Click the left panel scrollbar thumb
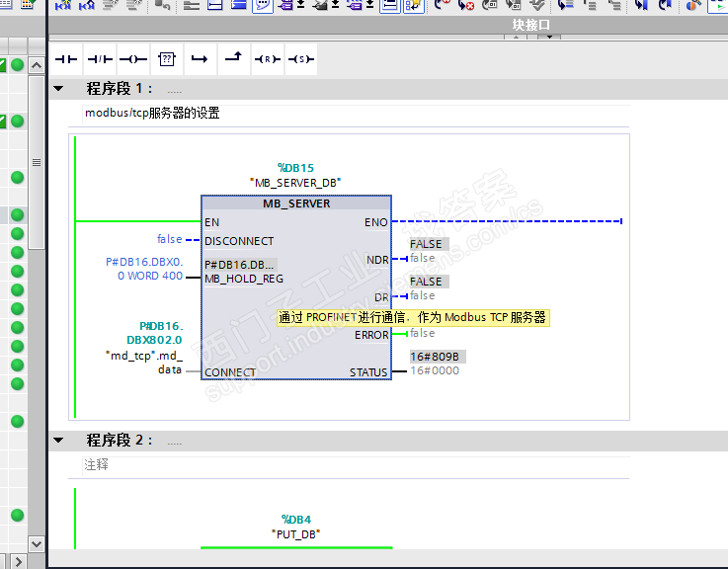The width and height of the screenshot is (728, 569). tap(37, 162)
